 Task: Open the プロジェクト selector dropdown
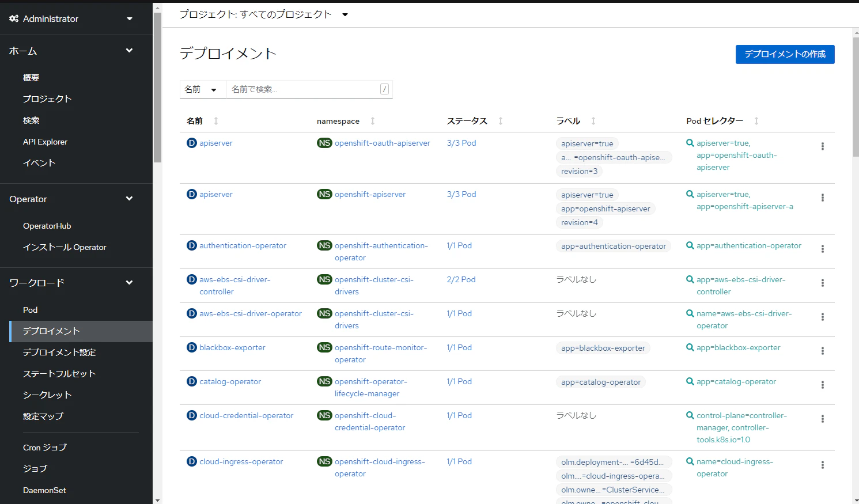(264, 14)
